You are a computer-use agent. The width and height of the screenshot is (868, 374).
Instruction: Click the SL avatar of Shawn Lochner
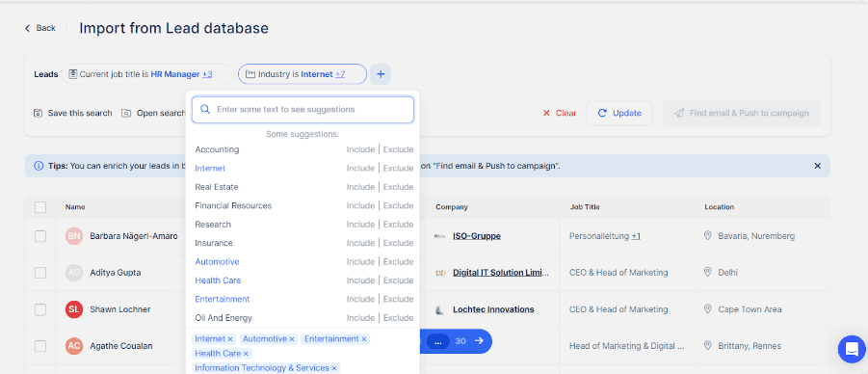pos(74,309)
